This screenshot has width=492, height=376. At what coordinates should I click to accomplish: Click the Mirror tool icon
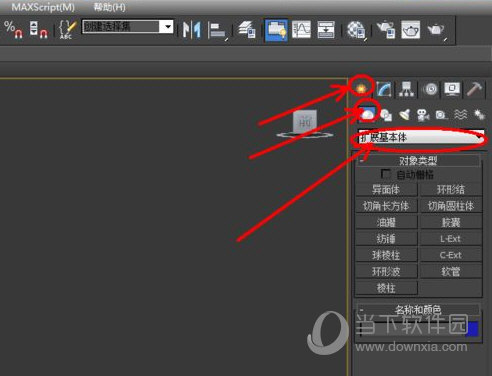[191, 30]
